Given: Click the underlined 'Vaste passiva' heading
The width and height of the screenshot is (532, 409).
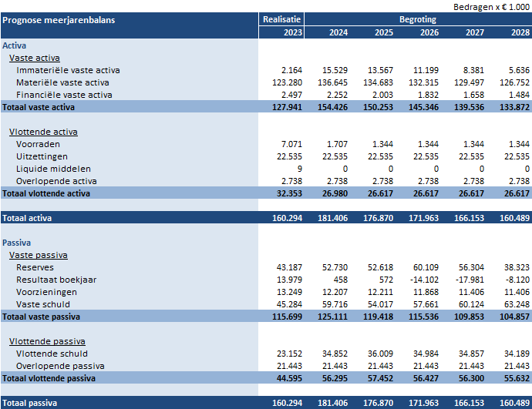Looking at the screenshot, I should click(x=38, y=255).
